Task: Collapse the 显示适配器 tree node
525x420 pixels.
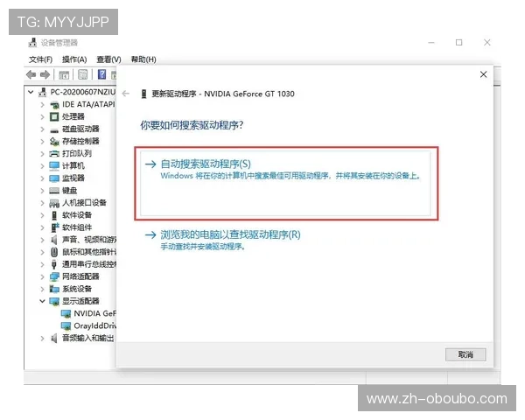Action: [42, 301]
